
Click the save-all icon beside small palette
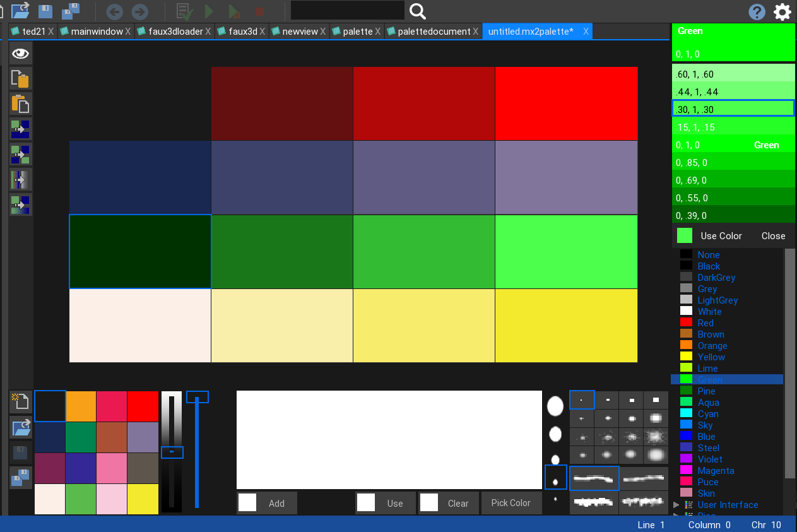click(x=20, y=478)
